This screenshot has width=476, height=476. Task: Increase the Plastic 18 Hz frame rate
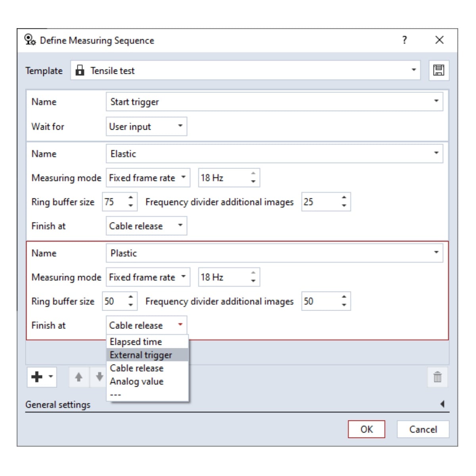click(x=253, y=273)
